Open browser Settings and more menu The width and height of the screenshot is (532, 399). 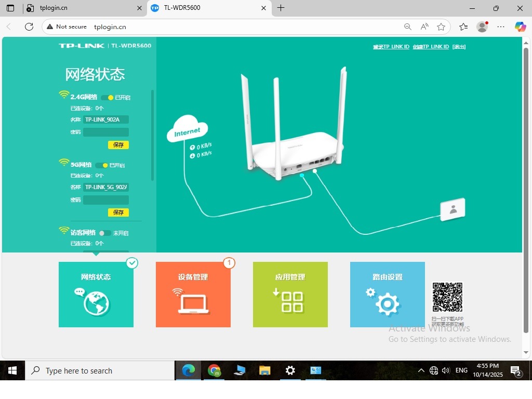point(501,26)
